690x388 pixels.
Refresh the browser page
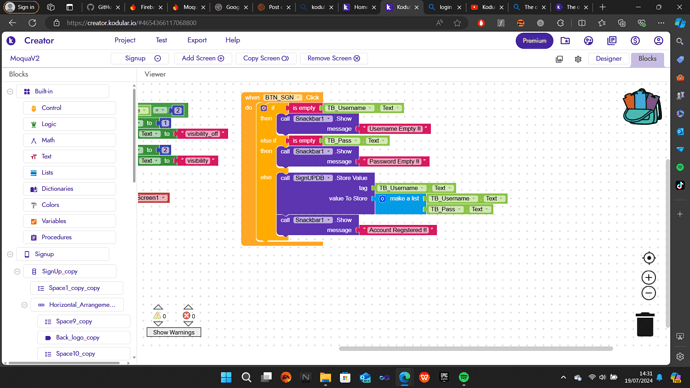click(32, 23)
